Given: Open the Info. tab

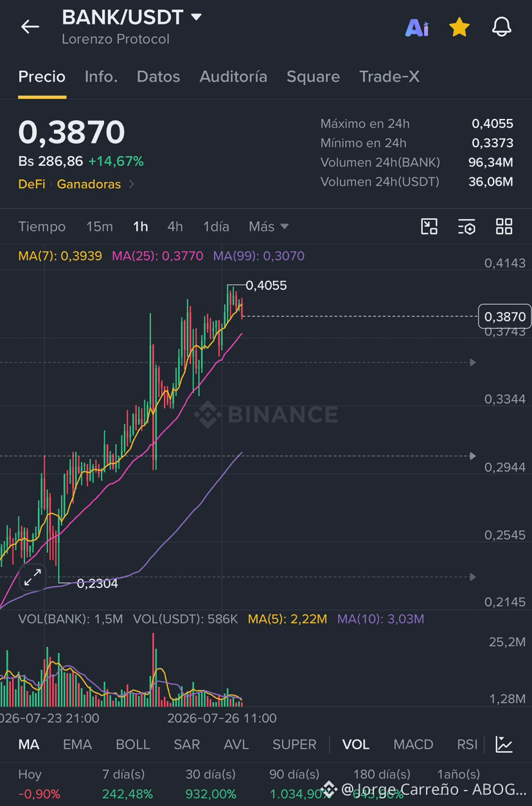Looking at the screenshot, I should (x=101, y=76).
